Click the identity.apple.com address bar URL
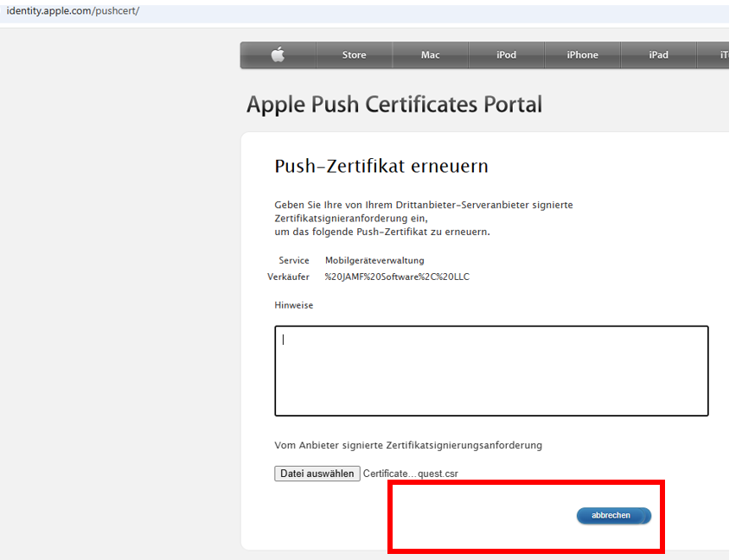Viewport: 742px width, 560px height. click(73, 10)
